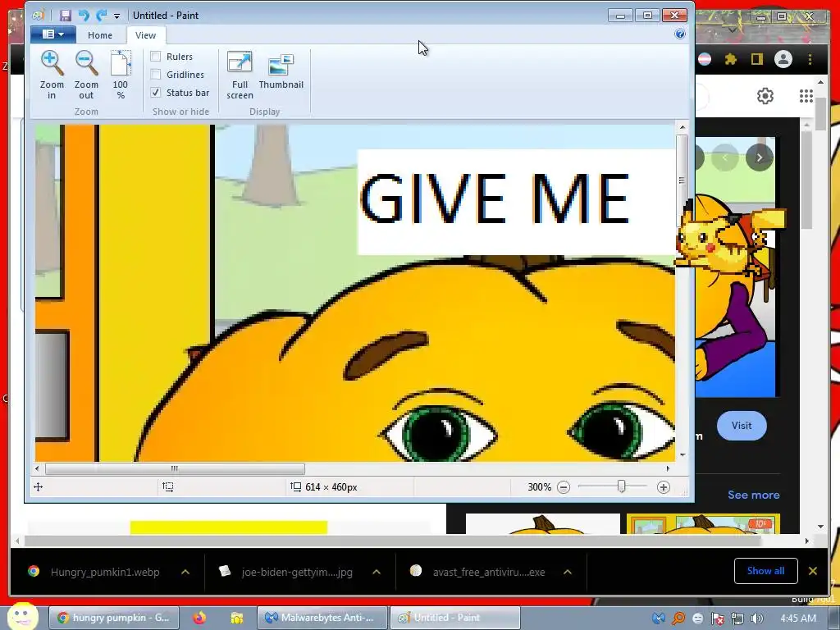Click the Windows Start button
The image size is (840, 630).
tap(22, 617)
